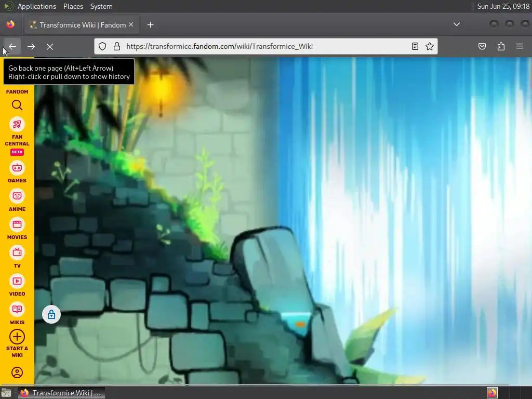Open the Extensions menu
This screenshot has width=532, height=399.
click(501, 46)
